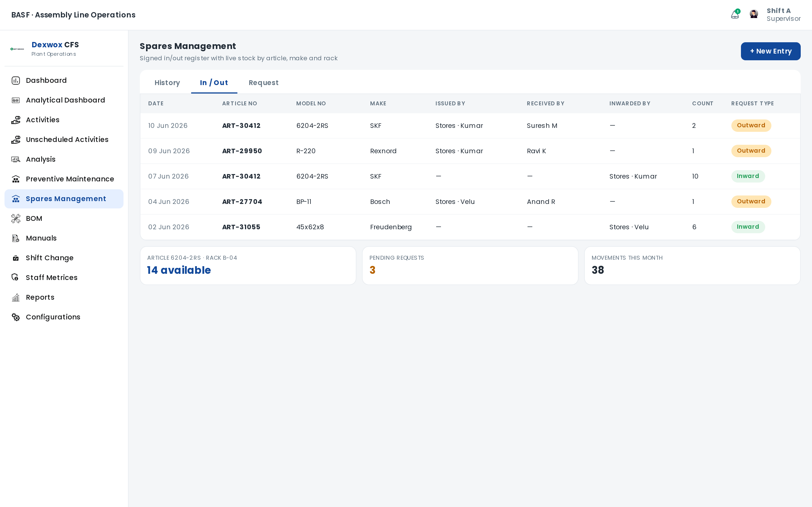This screenshot has width=812, height=507.
Task: Click the supervisor profile avatar
Action: (754, 14)
